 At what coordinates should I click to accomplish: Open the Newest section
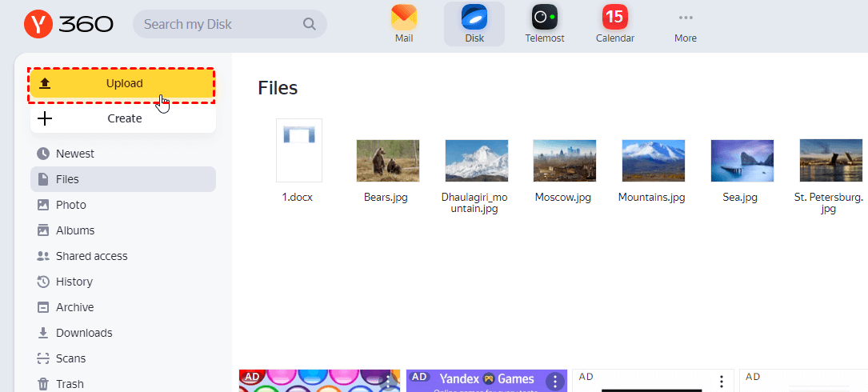123,154
